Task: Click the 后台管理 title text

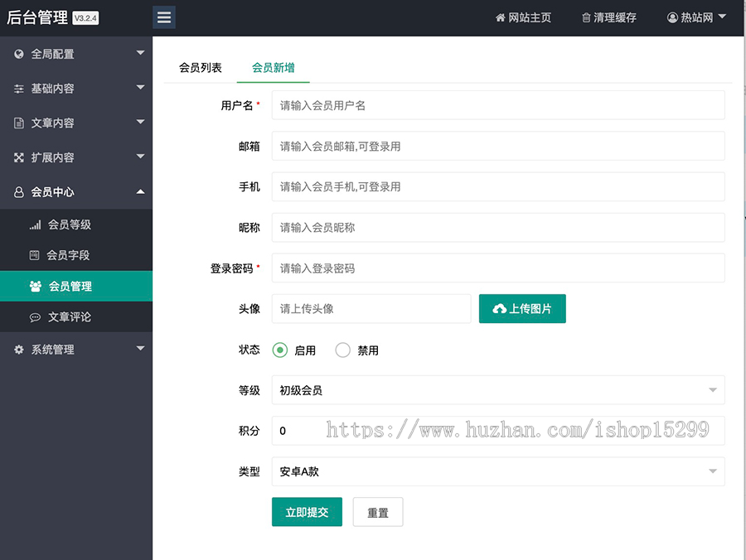Action: click(37, 17)
